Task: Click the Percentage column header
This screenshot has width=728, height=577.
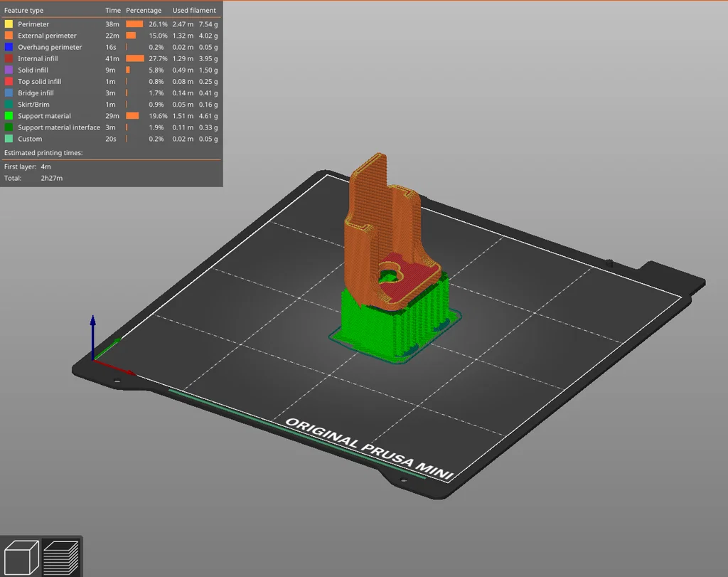Action: 144,10
